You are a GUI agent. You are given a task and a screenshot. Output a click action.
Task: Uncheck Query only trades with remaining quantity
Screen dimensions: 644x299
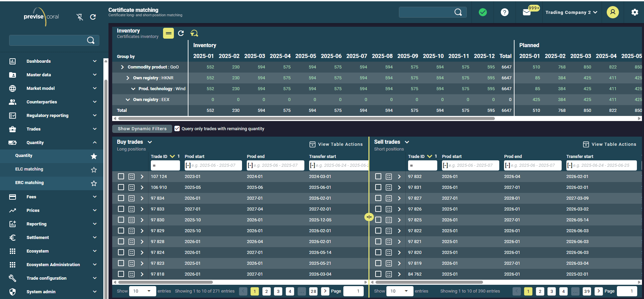tap(177, 128)
